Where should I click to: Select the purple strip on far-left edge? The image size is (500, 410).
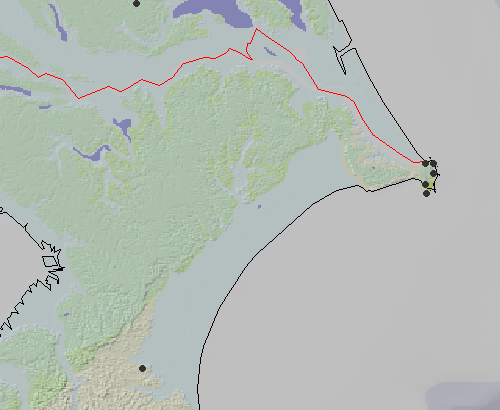(x=15, y=90)
